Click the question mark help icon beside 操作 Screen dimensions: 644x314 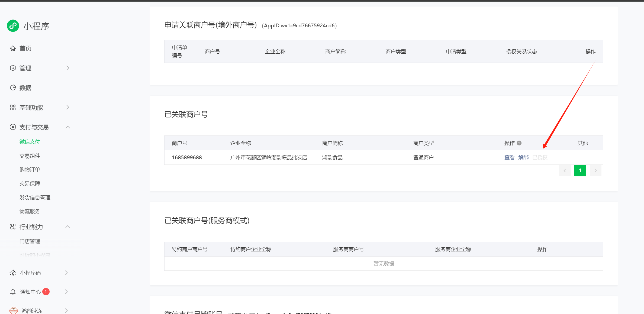[x=519, y=143]
